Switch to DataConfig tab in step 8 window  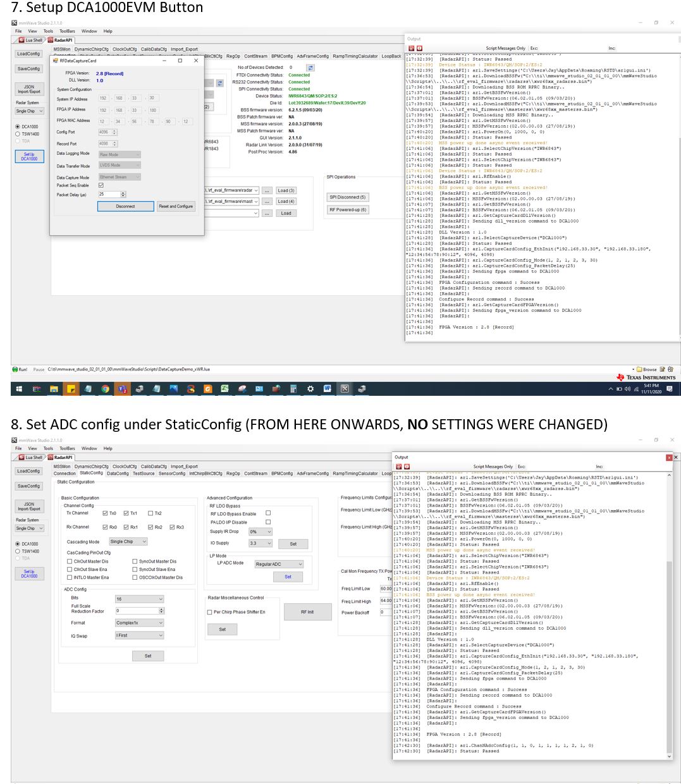click(x=118, y=473)
